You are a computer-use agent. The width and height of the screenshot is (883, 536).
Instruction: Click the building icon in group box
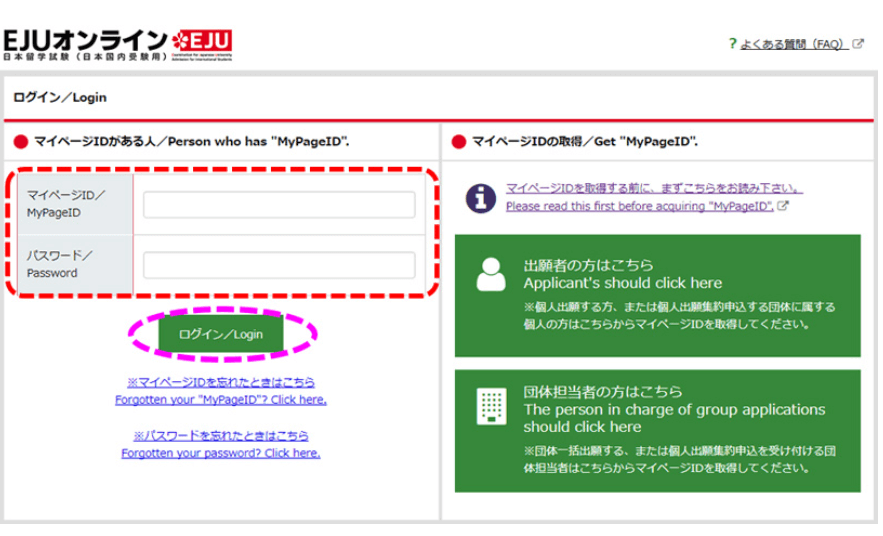pos(491,406)
